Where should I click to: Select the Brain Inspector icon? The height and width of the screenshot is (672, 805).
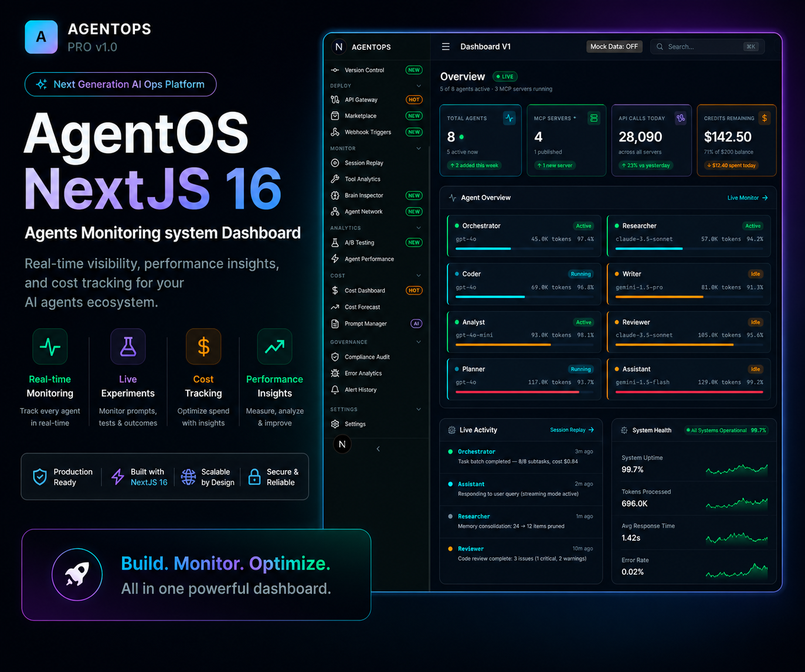(335, 195)
